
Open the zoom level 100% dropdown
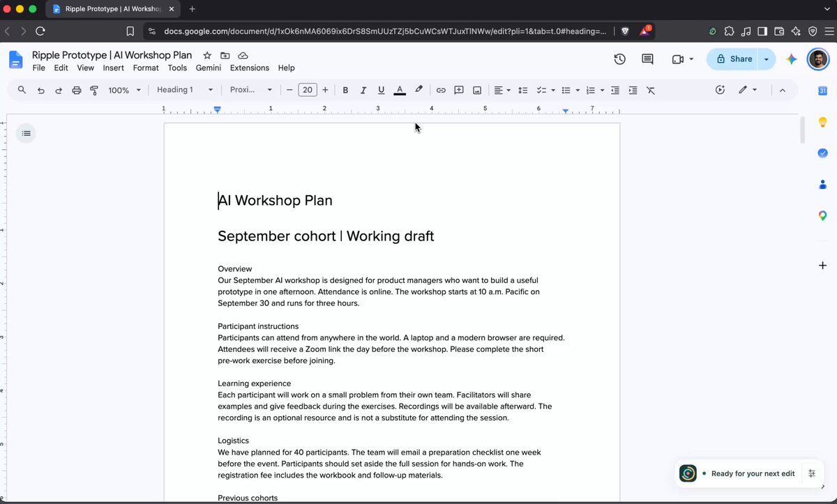125,90
